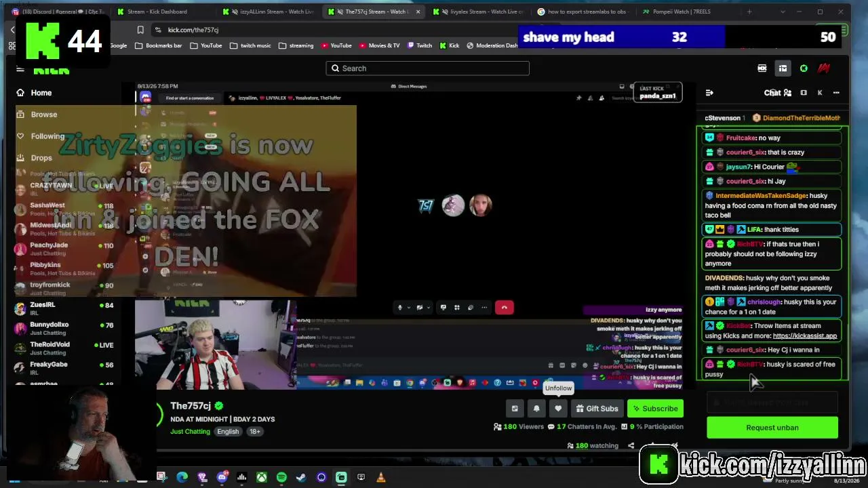The height and width of the screenshot is (488, 868).
Task: Click the Subscribe button
Action: (655, 409)
